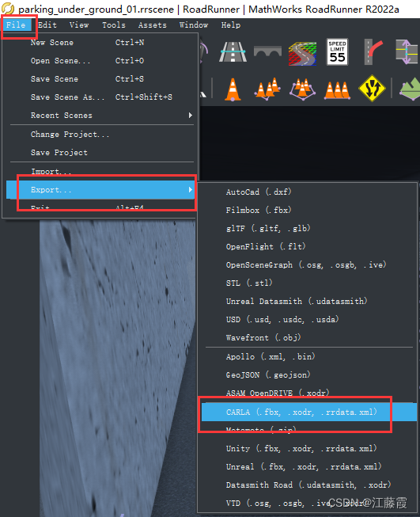Choose Save Project entry
Image resolution: width=420 pixels, height=517 pixels.
click(x=100, y=152)
